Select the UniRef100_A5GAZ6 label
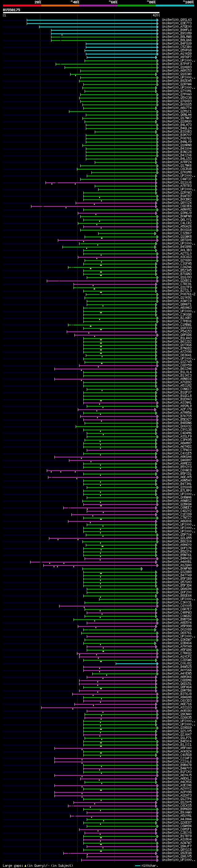This screenshot has width=197, height=868. [177, 226]
